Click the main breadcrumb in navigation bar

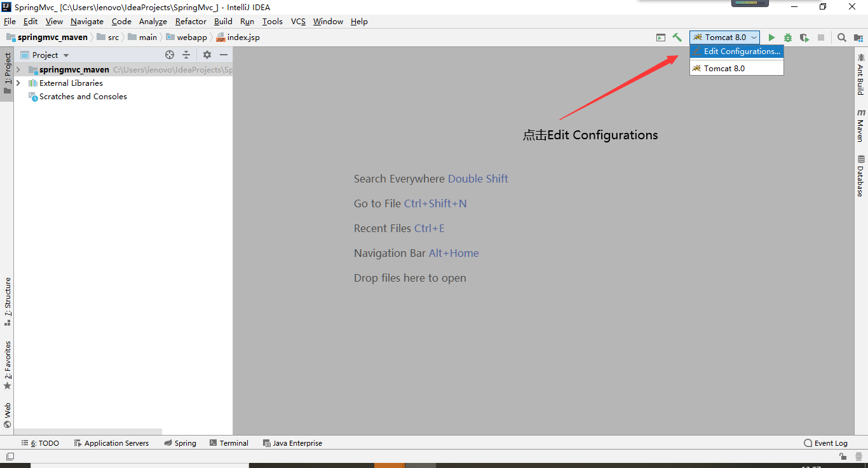pyautogui.click(x=142, y=38)
